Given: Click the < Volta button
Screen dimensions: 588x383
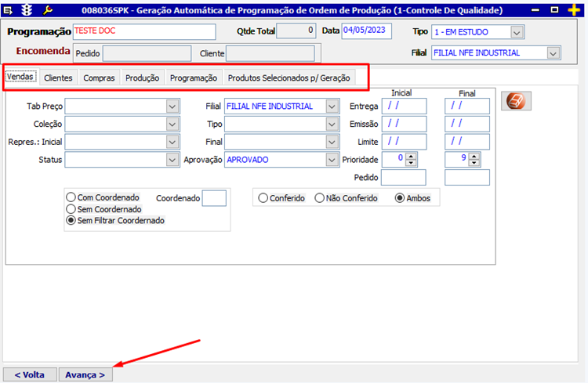Looking at the screenshot, I should click(x=30, y=374).
